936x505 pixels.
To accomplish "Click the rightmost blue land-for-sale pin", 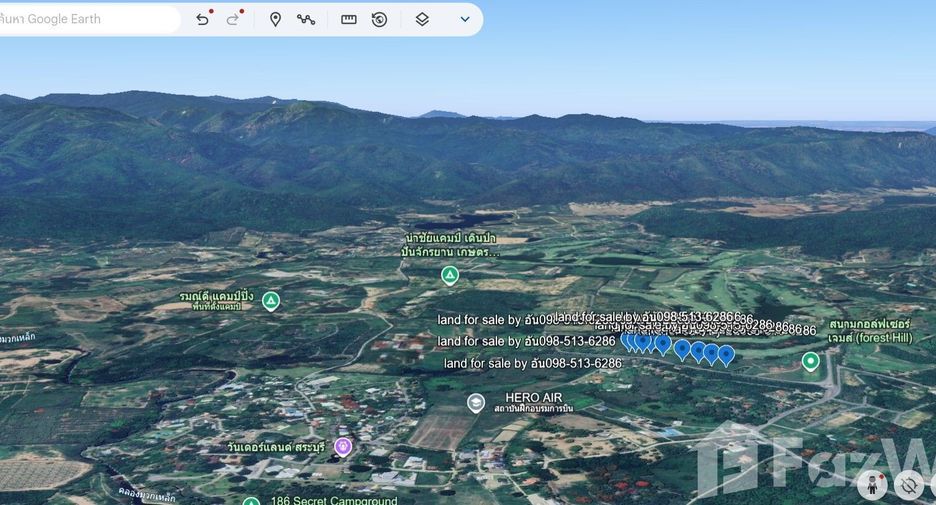I will (726, 355).
